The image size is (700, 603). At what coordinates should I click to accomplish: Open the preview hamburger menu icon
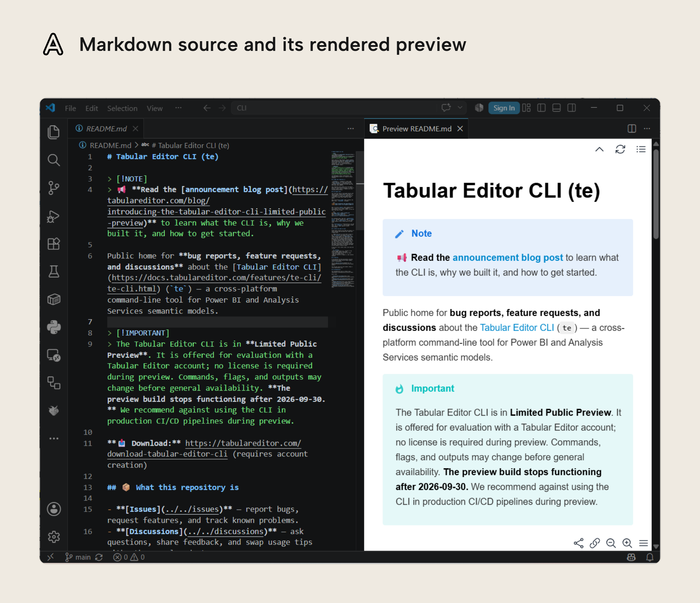[644, 543]
